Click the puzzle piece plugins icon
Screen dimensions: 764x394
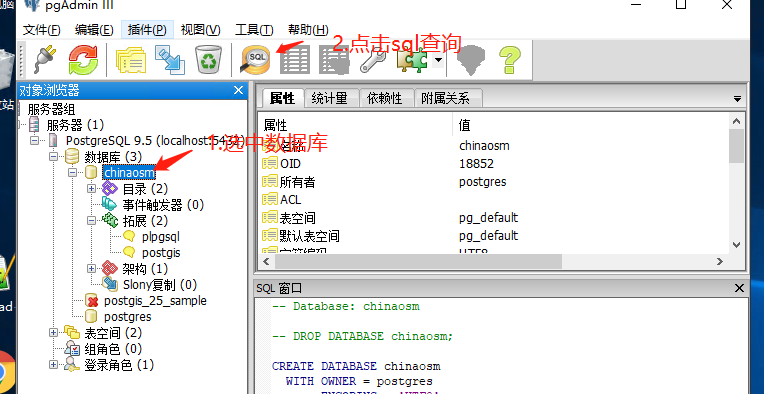pos(413,60)
